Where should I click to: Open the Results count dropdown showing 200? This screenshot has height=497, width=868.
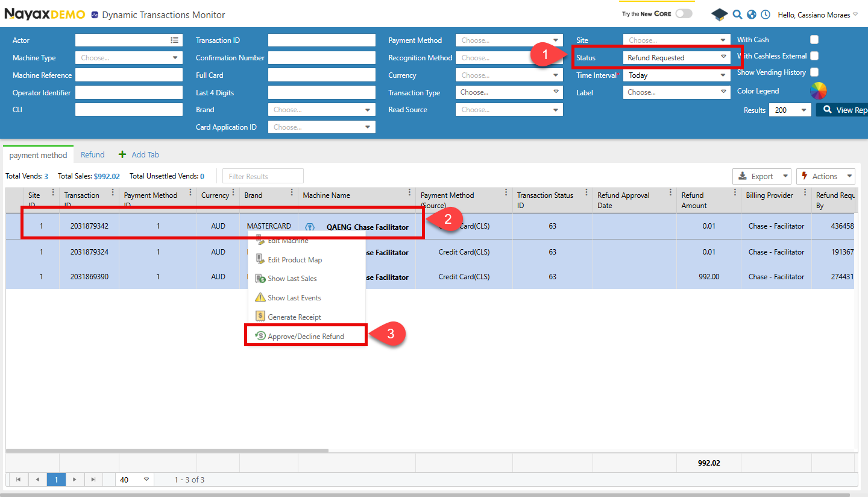790,110
